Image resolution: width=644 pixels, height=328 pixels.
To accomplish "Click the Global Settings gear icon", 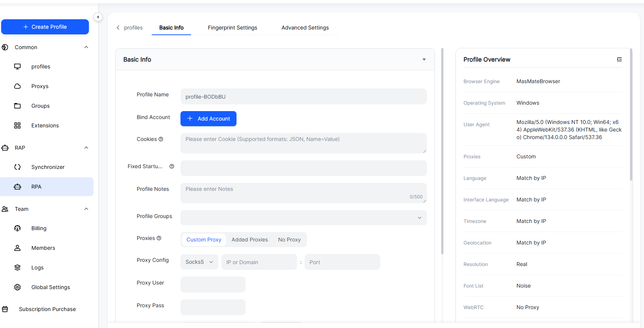I will point(17,287).
